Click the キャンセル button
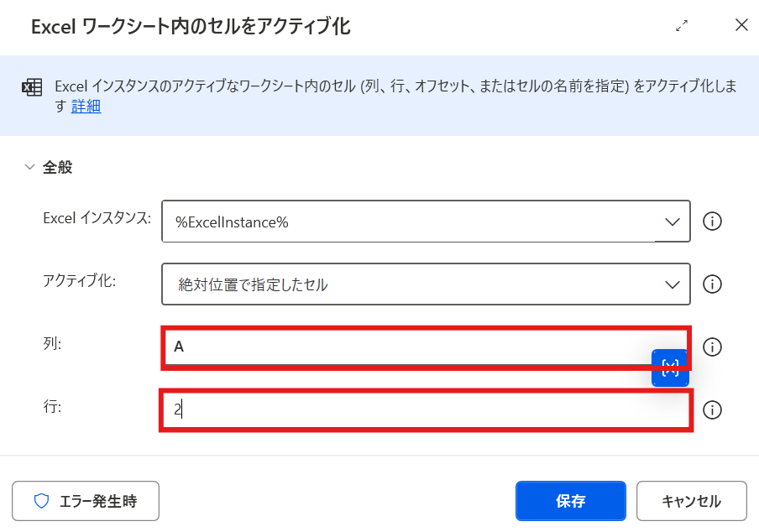Viewport: 759px width, 532px height. [x=691, y=501]
